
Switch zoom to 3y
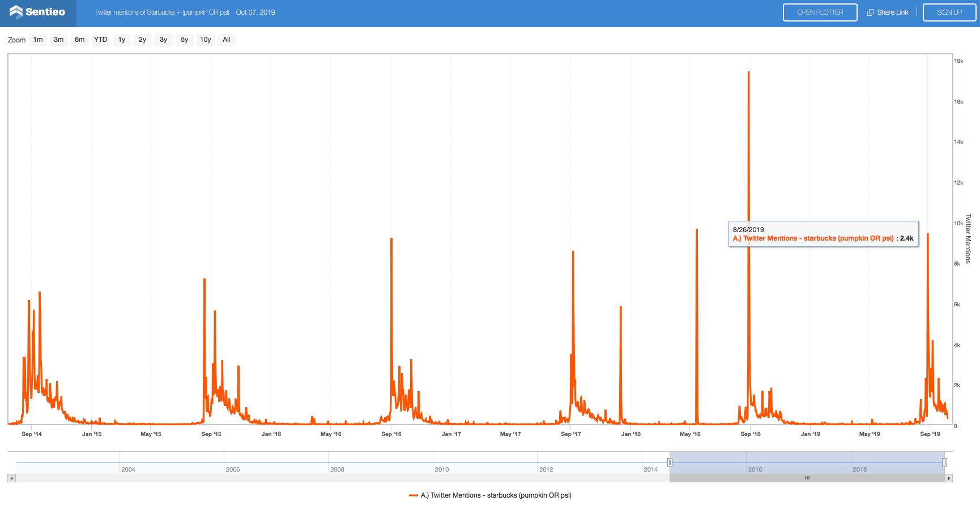[x=164, y=40]
